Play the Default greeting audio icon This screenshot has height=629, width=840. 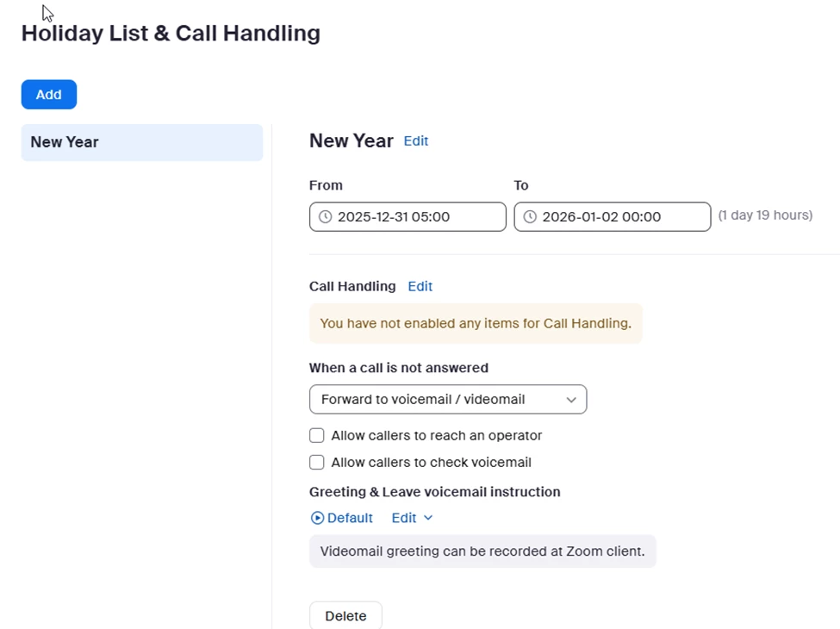point(317,518)
